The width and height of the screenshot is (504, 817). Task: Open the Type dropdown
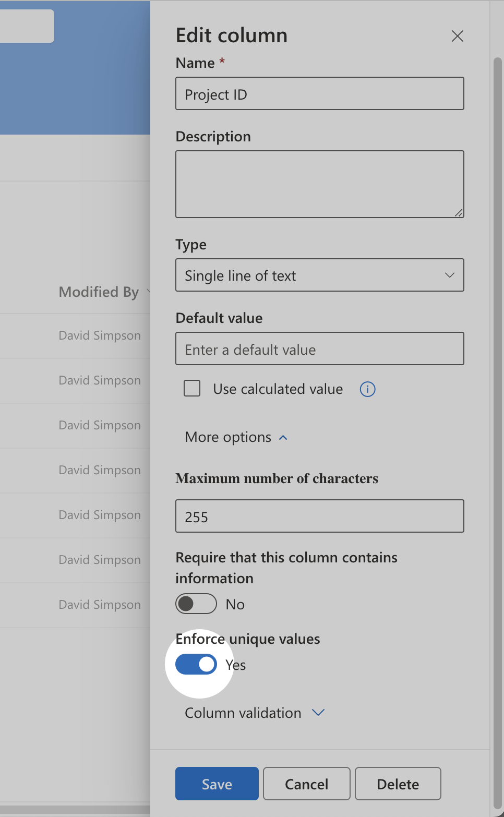click(320, 275)
